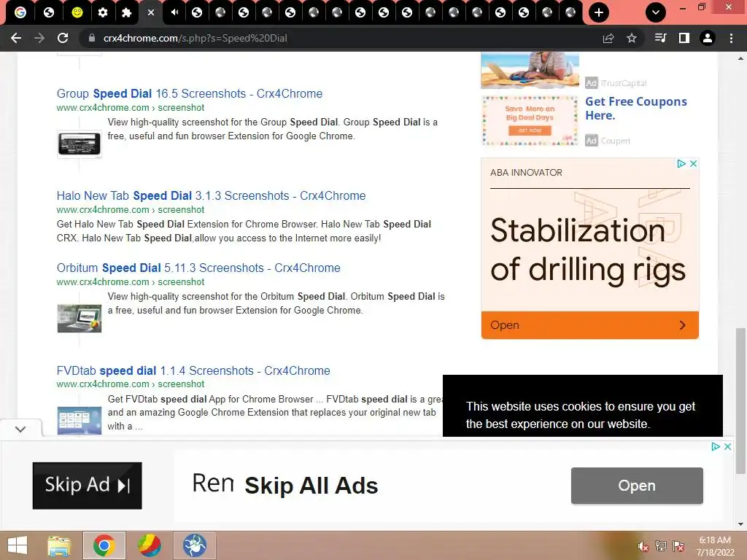Click the scrollbar up arrow

(x=740, y=59)
